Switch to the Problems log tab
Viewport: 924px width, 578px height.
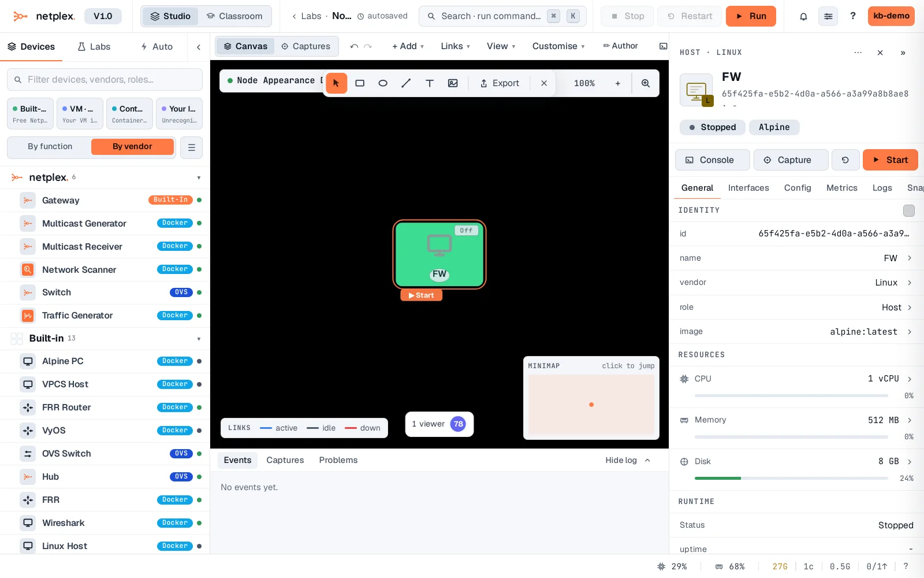coord(338,460)
